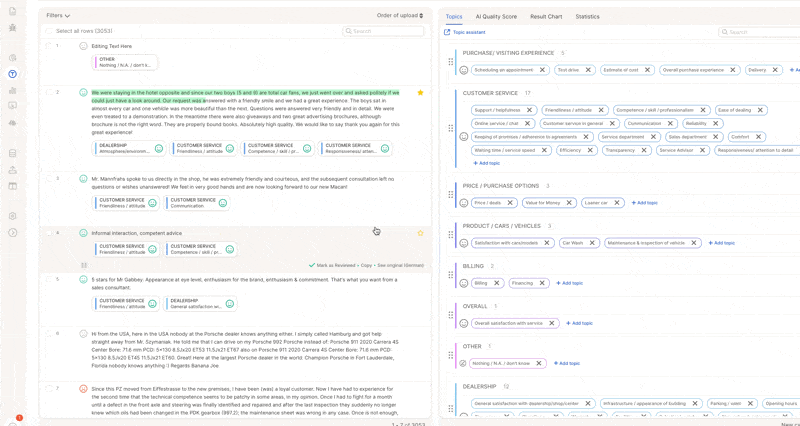
Task: Open the upload icon in left sidebar
Action: coord(13,170)
